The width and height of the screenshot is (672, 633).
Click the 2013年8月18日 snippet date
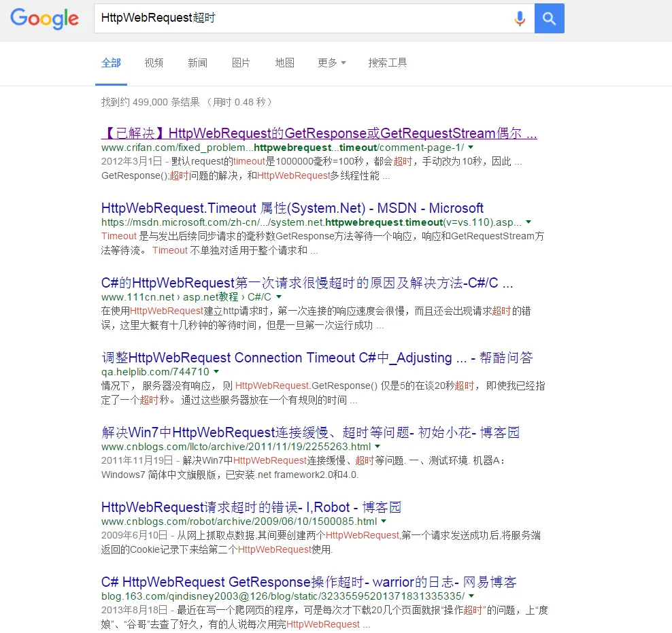(134, 610)
